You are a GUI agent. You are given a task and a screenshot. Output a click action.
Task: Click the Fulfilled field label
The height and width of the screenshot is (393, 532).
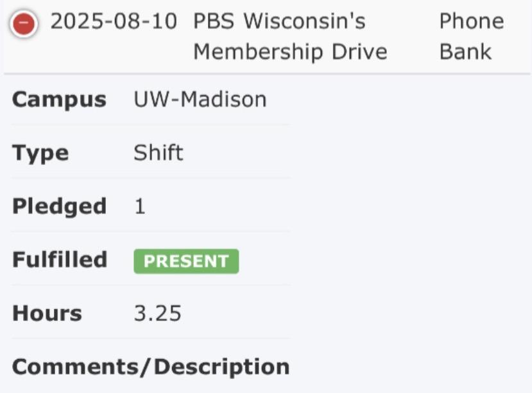59,260
